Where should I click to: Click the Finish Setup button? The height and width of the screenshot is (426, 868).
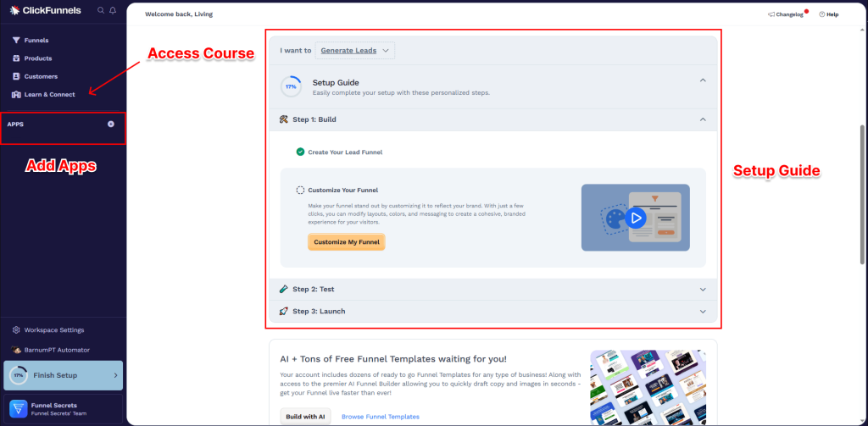click(x=63, y=375)
